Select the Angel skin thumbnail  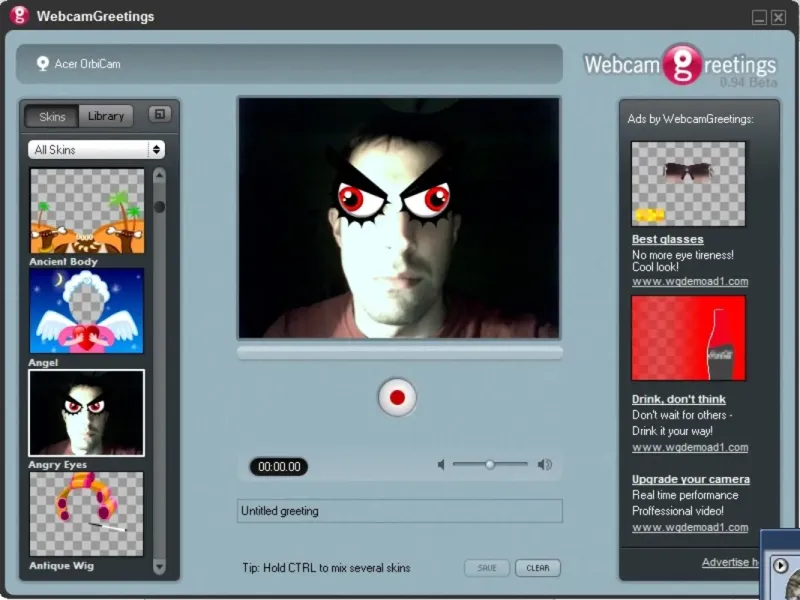87,311
